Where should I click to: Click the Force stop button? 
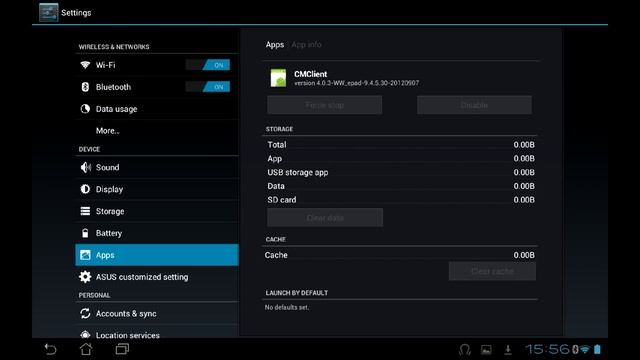coord(325,105)
